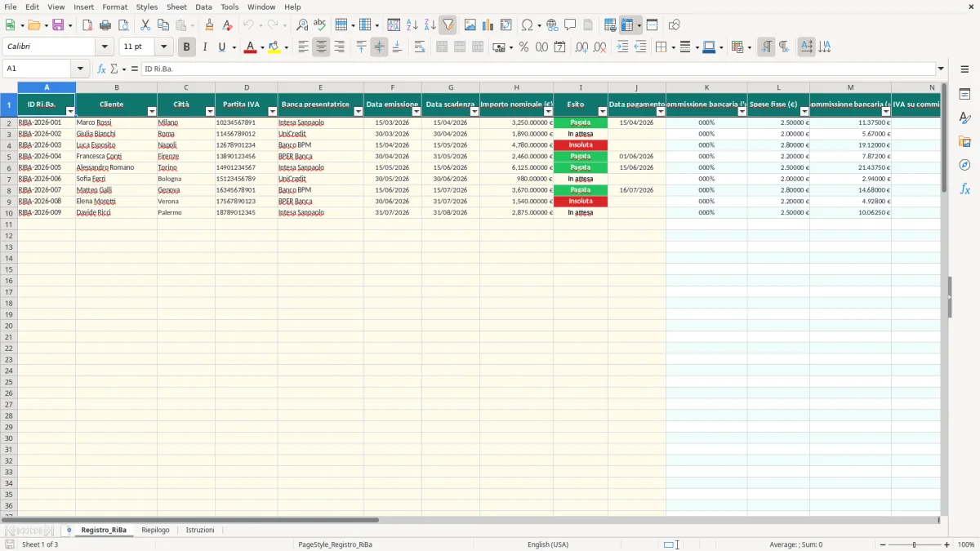Click Add Decimal Place icon

[x=581, y=47]
